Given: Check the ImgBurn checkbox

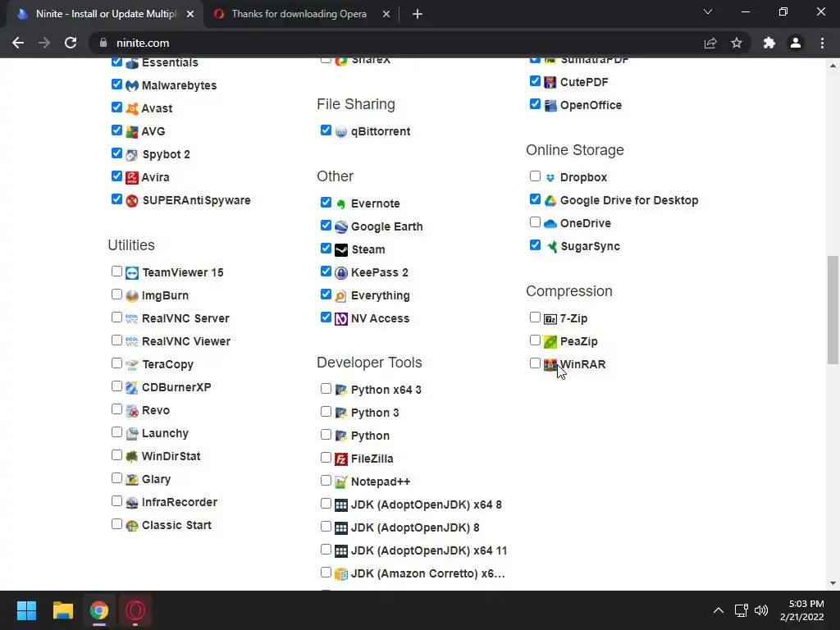Looking at the screenshot, I should tap(116, 294).
